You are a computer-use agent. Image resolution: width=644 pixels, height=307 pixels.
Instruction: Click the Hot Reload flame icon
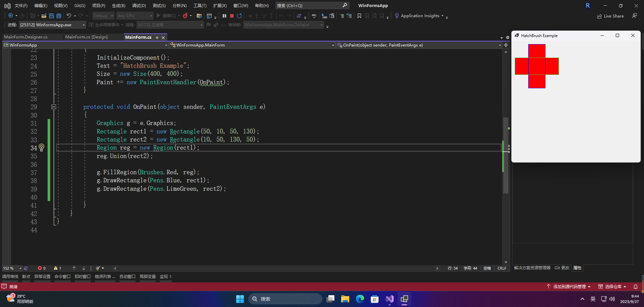tap(185, 16)
